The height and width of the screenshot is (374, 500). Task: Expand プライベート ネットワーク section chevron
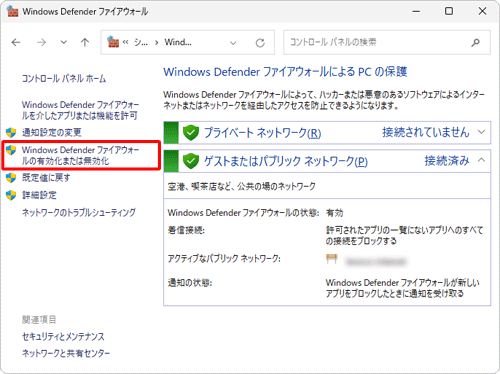tap(481, 132)
